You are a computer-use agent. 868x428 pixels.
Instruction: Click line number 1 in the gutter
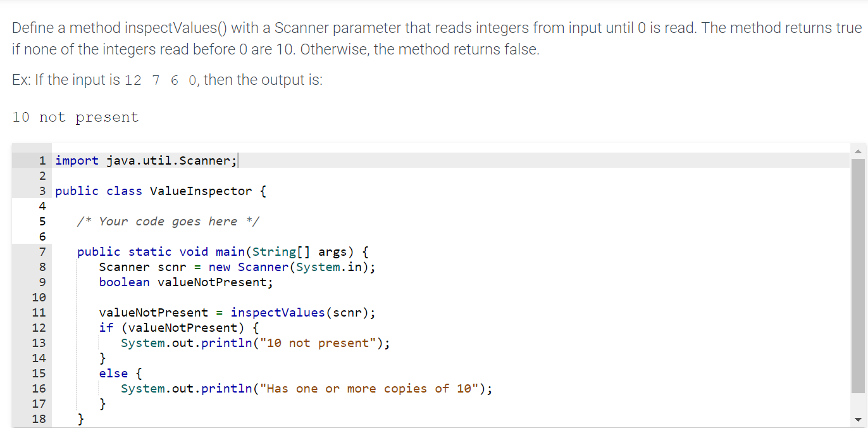coord(42,160)
